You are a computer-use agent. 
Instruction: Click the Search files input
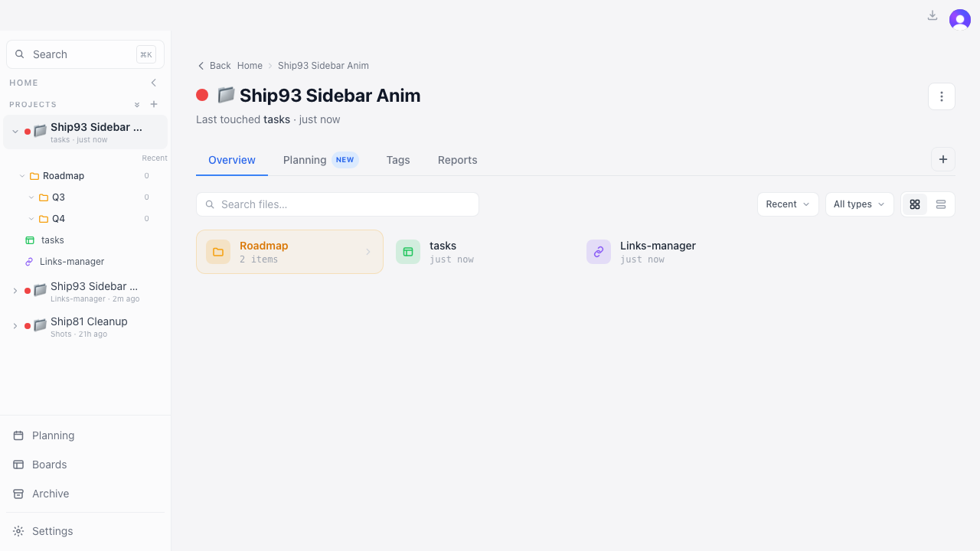tap(338, 204)
